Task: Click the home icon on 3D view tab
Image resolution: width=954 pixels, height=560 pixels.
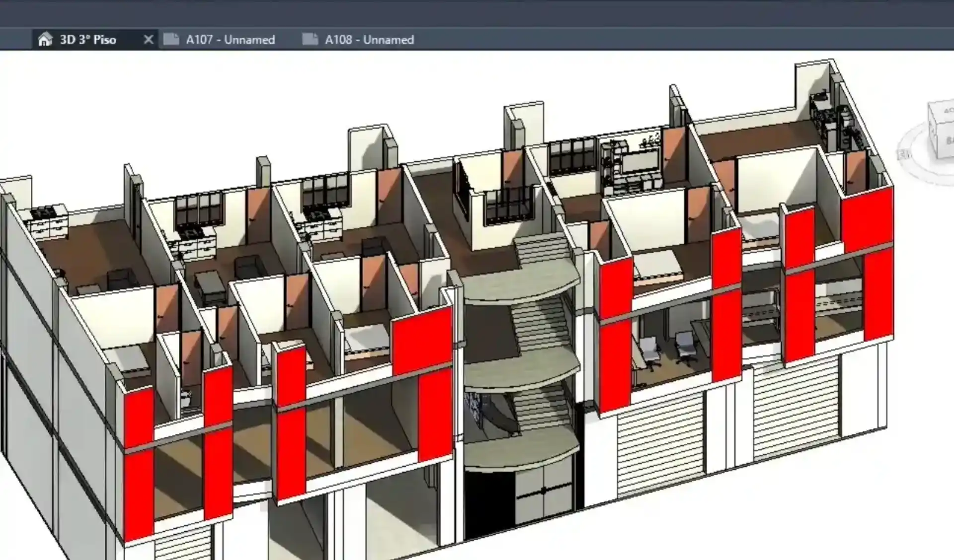Action: click(45, 39)
